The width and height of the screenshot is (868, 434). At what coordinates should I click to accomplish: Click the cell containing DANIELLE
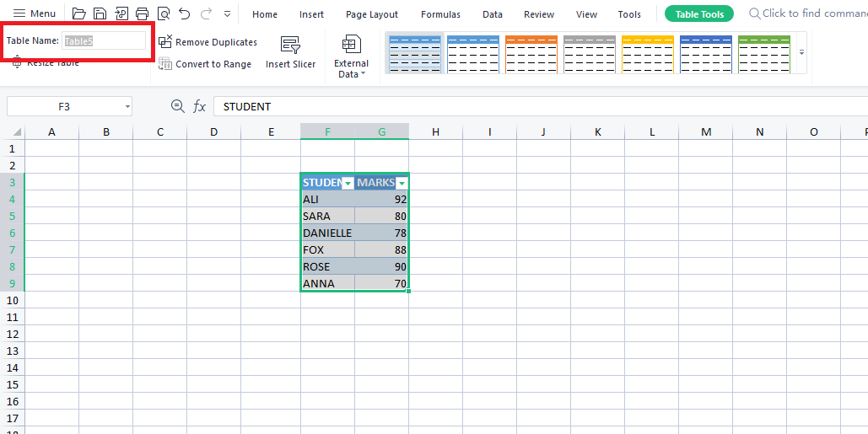tap(327, 233)
